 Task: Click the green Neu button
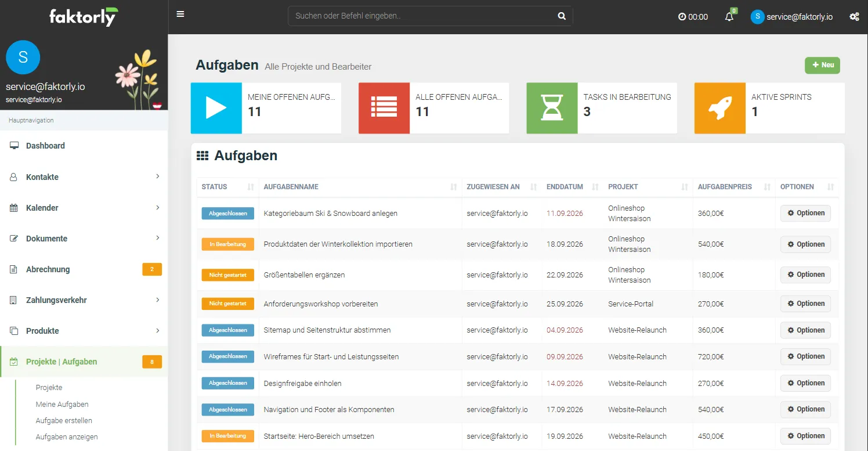coord(822,66)
